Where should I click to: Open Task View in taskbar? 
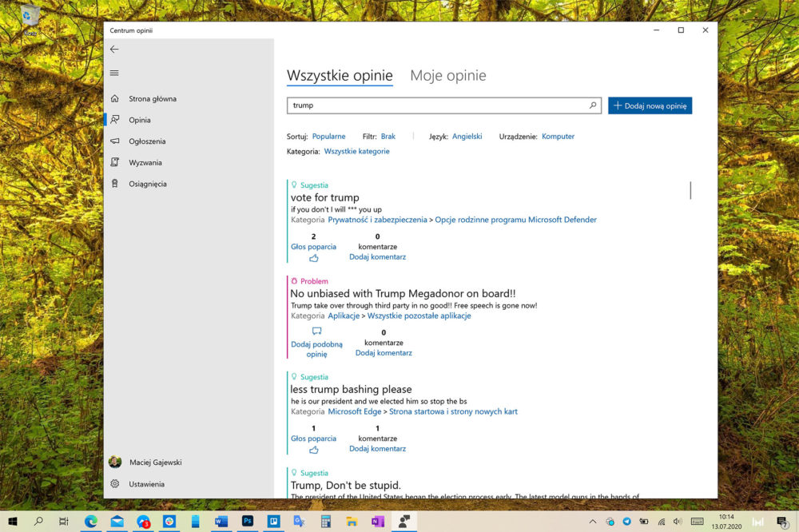64,522
